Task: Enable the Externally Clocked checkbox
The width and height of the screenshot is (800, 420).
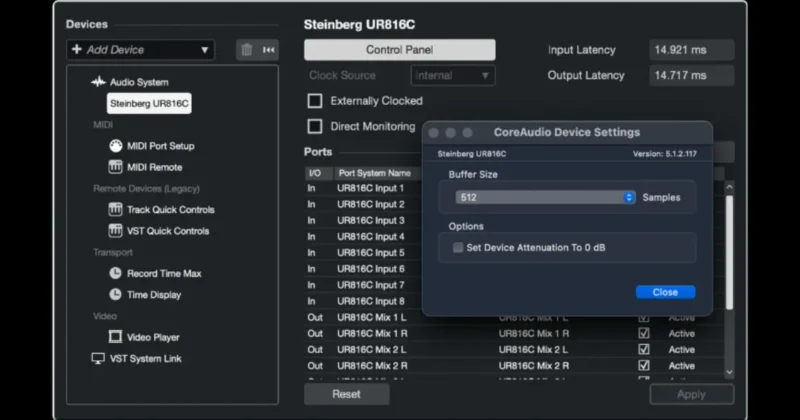Action: pyautogui.click(x=315, y=101)
